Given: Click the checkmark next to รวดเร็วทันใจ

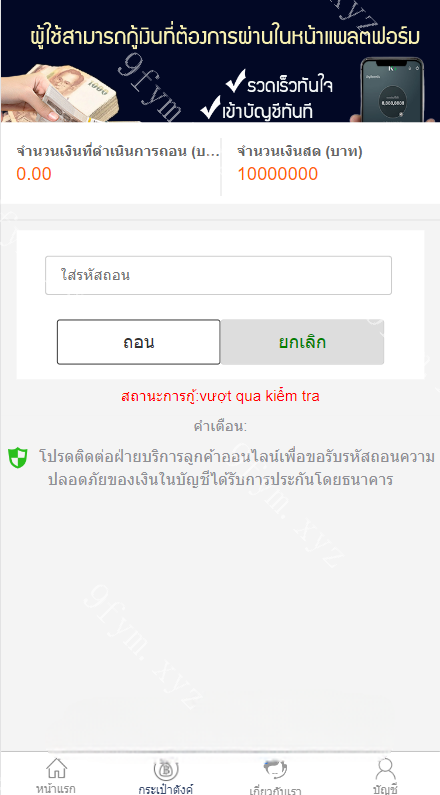Looking at the screenshot, I should pos(236,81).
